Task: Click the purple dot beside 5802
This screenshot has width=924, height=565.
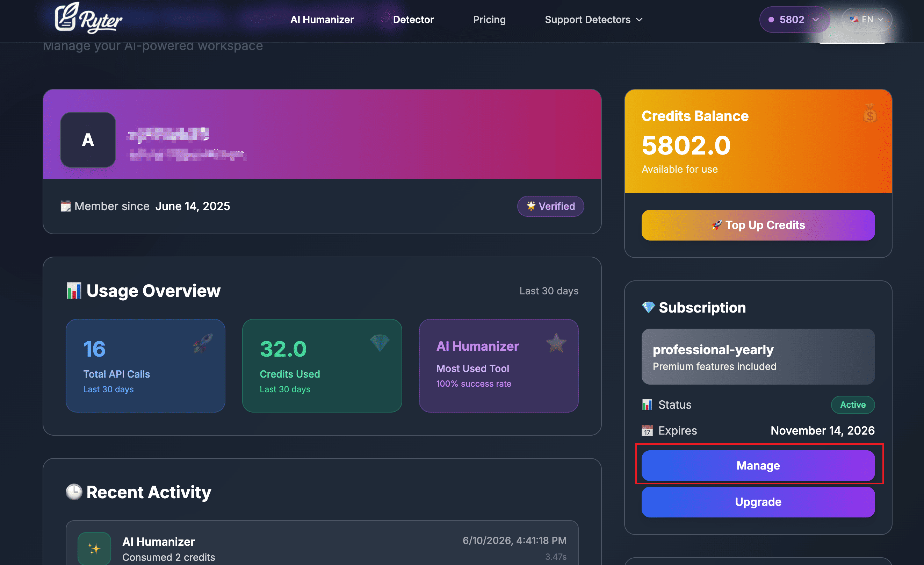Action: coord(771,20)
